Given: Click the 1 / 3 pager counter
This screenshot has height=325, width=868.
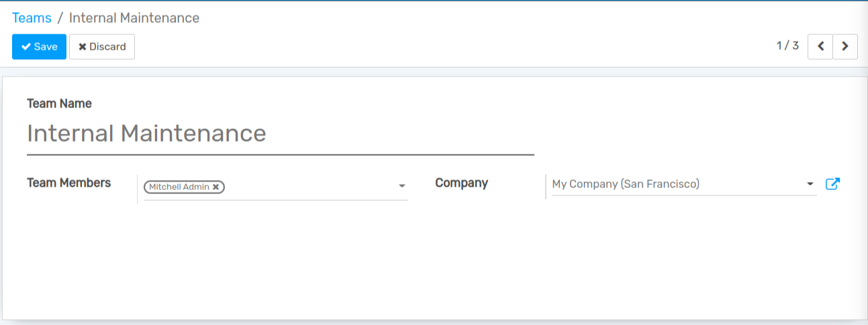Looking at the screenshot, I should 787,46.
